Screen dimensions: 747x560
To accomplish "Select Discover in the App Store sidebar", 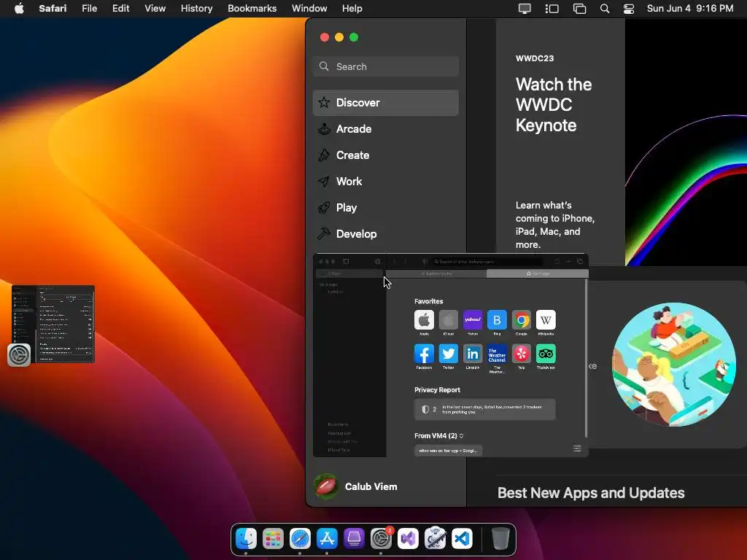I will pyautogui.click(x=385, y=102).
